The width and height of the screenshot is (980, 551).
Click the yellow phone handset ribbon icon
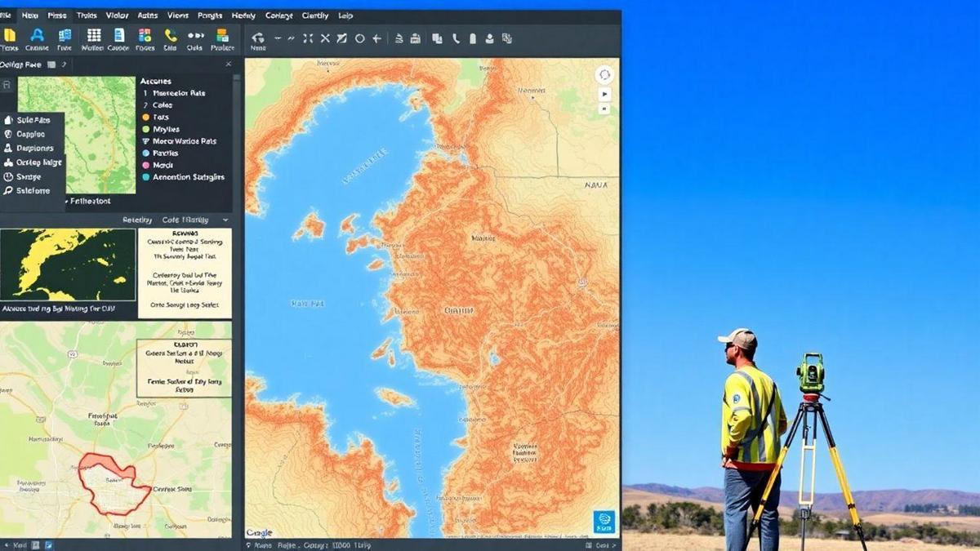pyautogui.click(x=170, y=35)
